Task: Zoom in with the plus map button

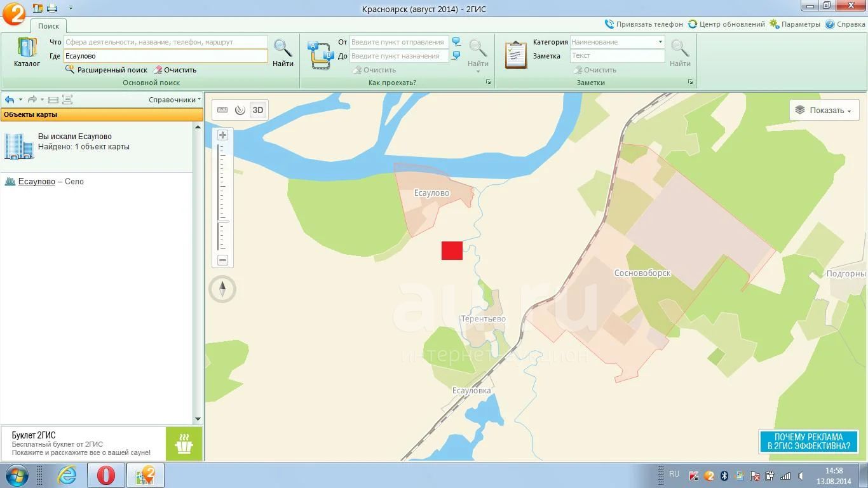Action: [x=222, y=135]
